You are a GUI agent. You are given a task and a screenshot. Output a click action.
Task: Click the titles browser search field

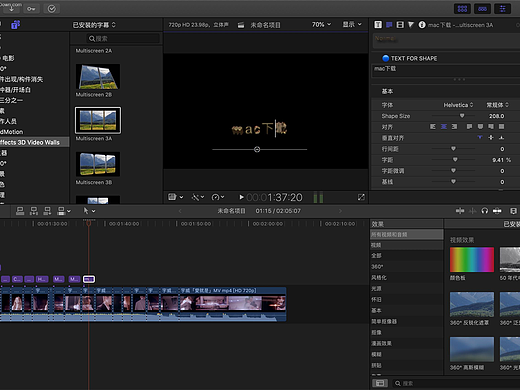pos(123,39)
